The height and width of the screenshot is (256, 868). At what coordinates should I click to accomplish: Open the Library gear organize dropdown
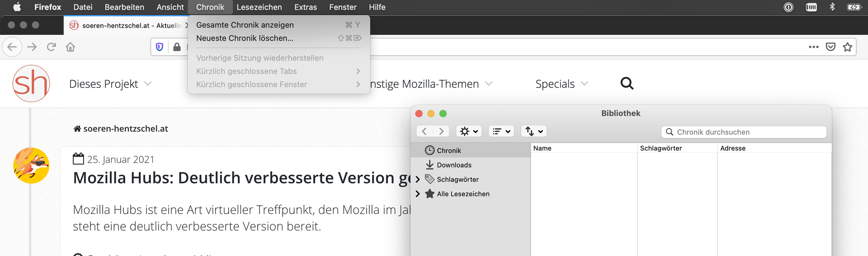[468, 131]
